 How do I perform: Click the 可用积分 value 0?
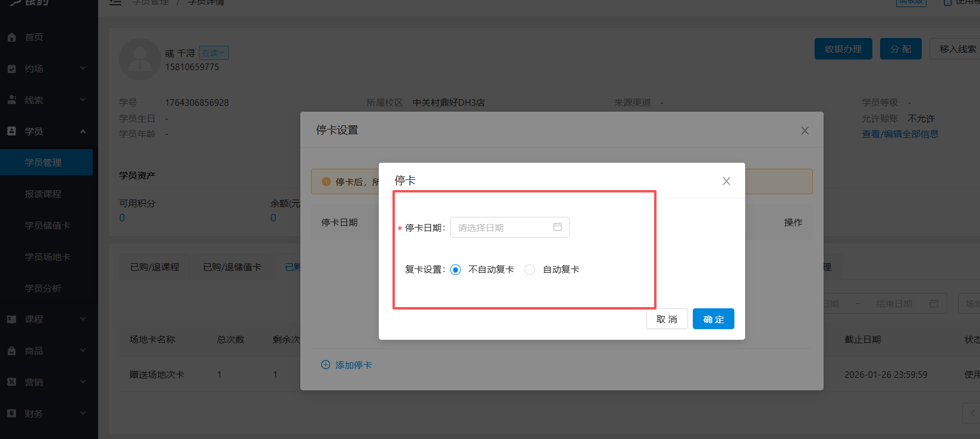click(122, 218)
